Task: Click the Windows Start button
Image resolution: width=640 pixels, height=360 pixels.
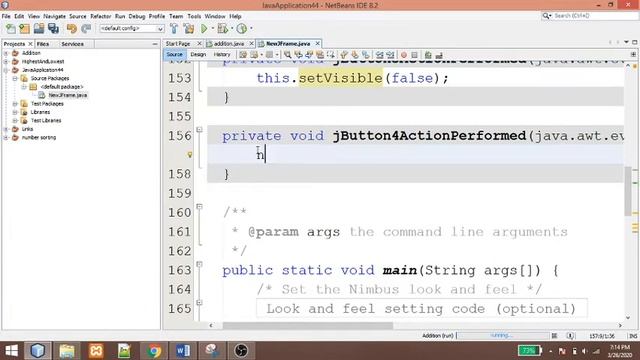Action: 11,351
